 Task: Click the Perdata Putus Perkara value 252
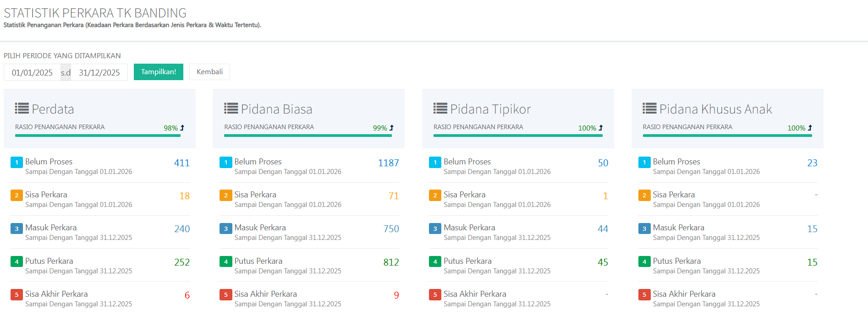pos(182,262)
